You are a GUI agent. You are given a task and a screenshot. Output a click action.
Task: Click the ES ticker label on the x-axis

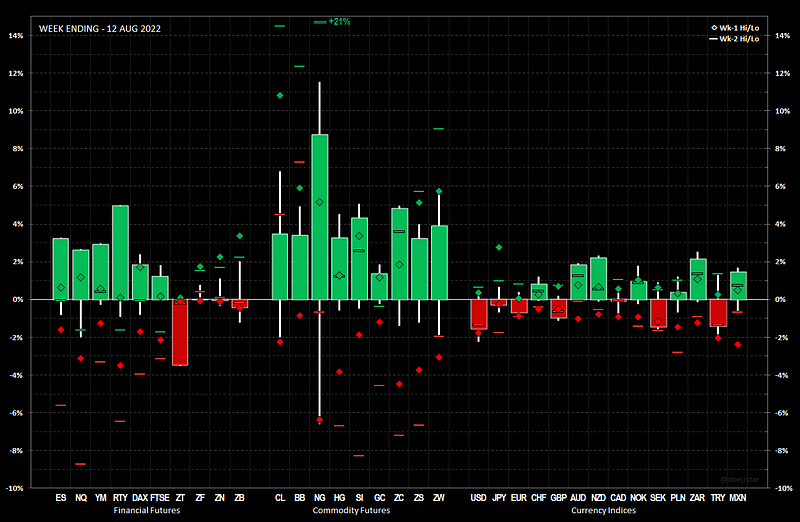tap(61, 497)
